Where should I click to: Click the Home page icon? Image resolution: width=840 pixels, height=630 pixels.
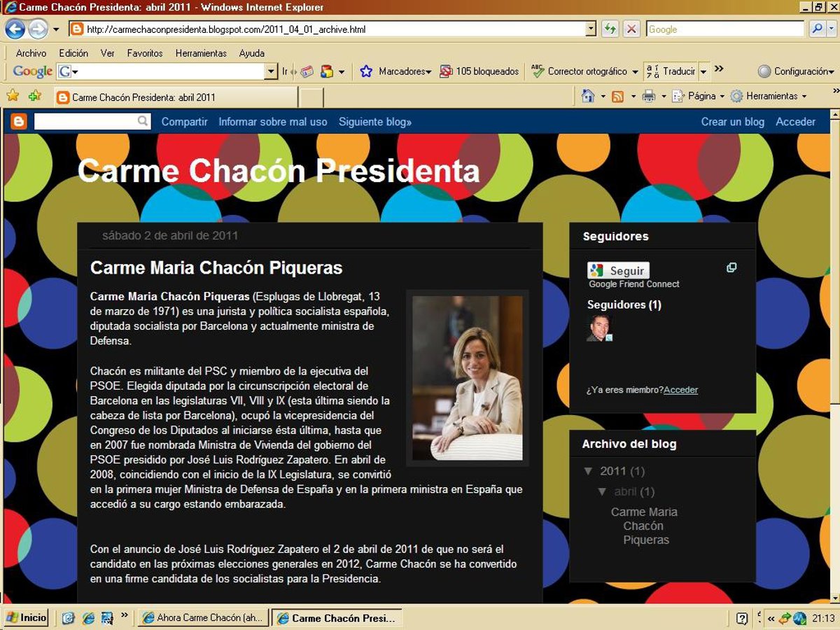click(588, 96)
